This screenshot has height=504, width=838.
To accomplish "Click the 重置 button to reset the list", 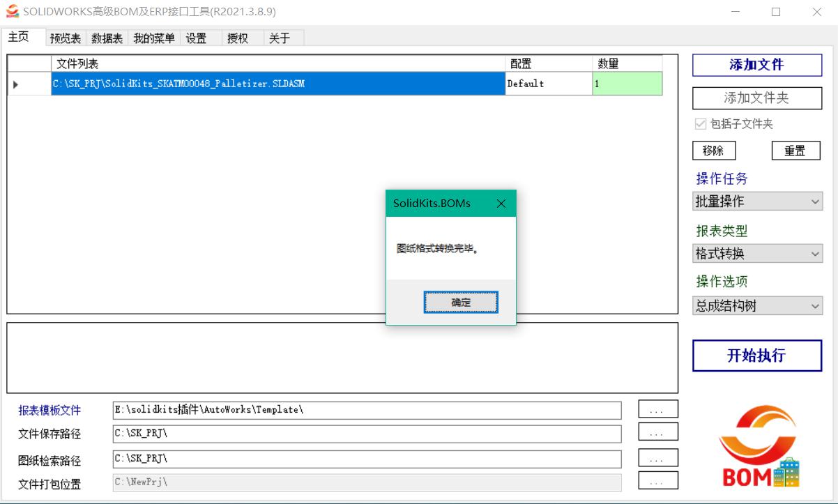I will tap(795, 150).
